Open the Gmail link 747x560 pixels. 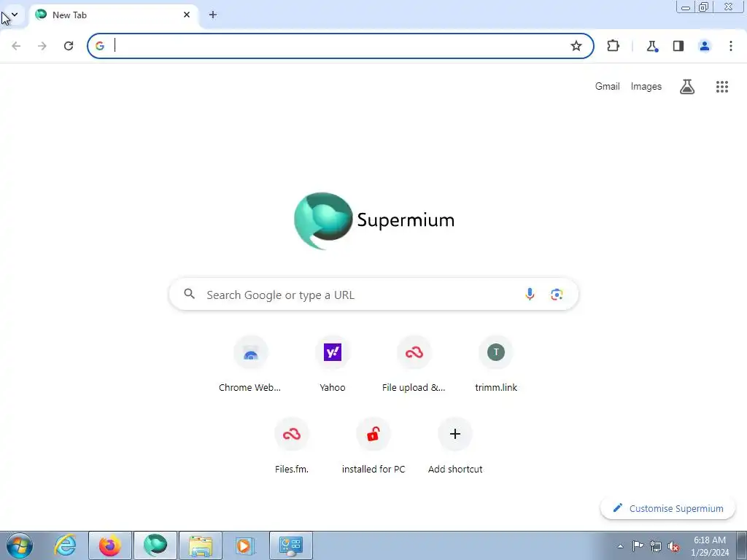[608, 86]
